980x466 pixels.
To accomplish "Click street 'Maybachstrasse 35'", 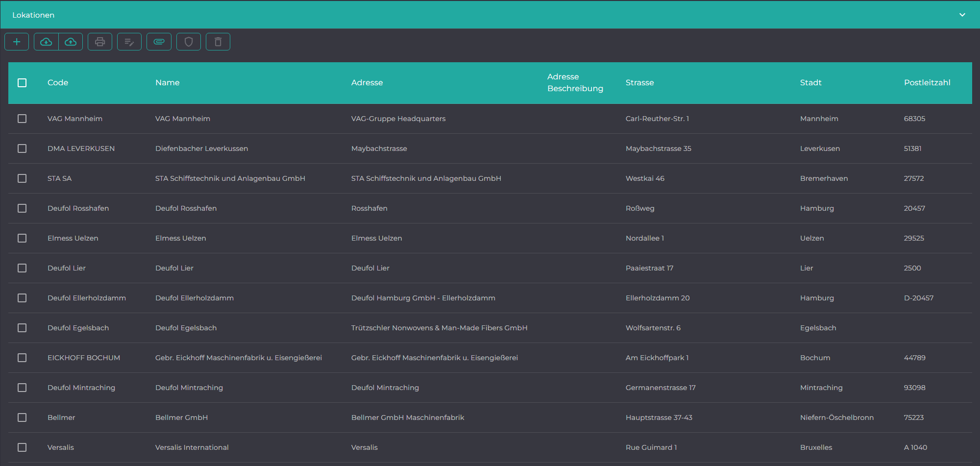I will coord(659,148).
